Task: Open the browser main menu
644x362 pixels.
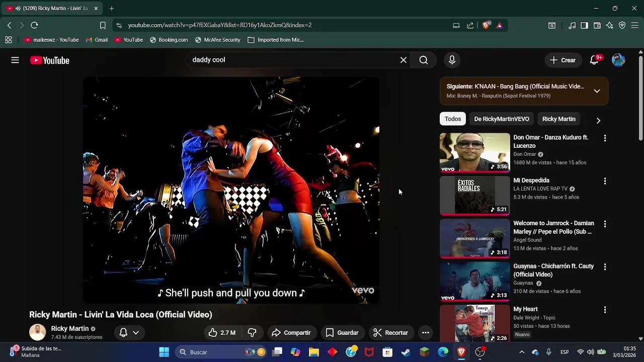Action: point(635,25)
